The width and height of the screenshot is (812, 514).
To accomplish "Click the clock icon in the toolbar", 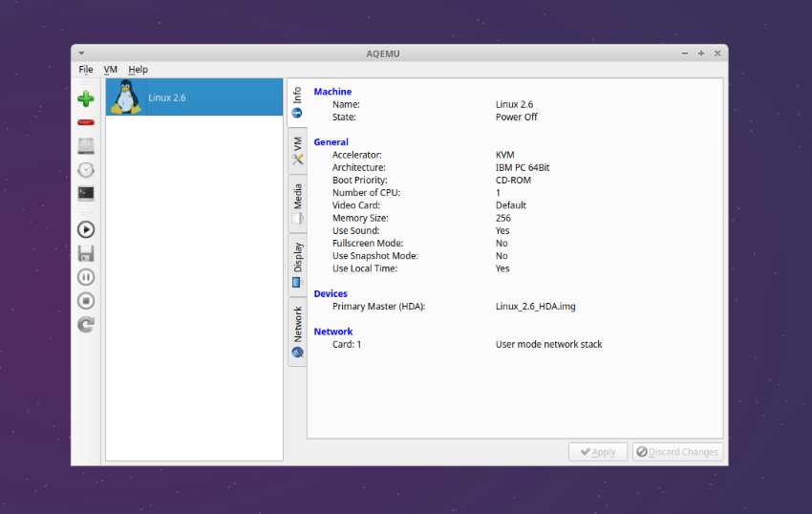I will click(x=86, y=170).
